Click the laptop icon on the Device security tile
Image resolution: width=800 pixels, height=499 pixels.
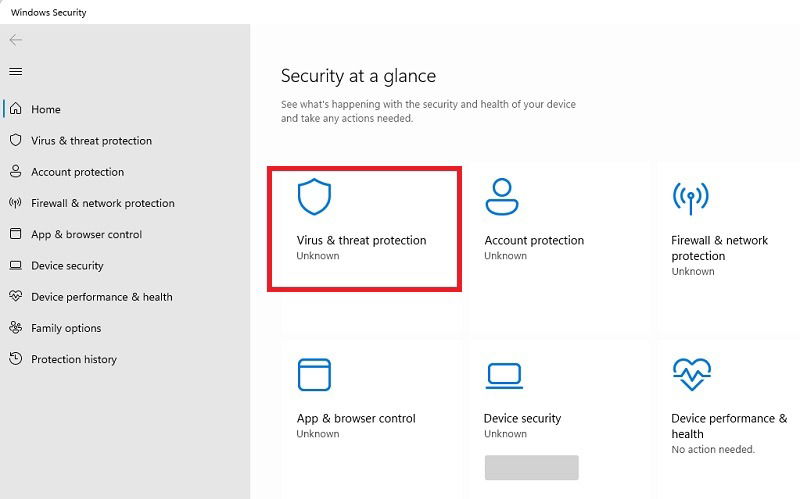point(504,376)
